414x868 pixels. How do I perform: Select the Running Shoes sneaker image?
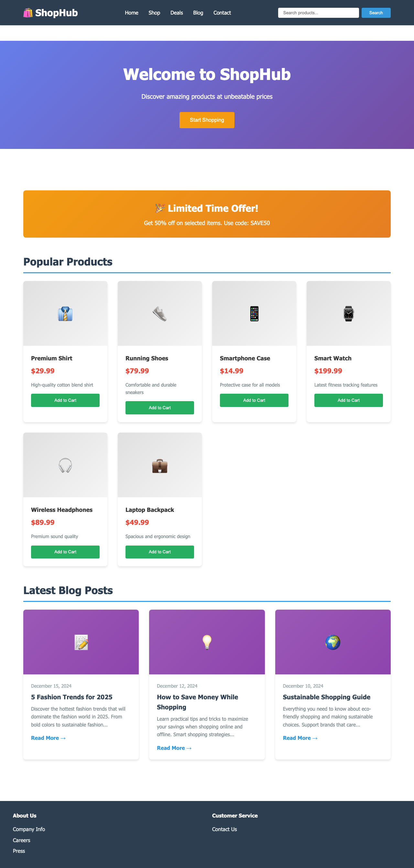[x=159, y=313]
